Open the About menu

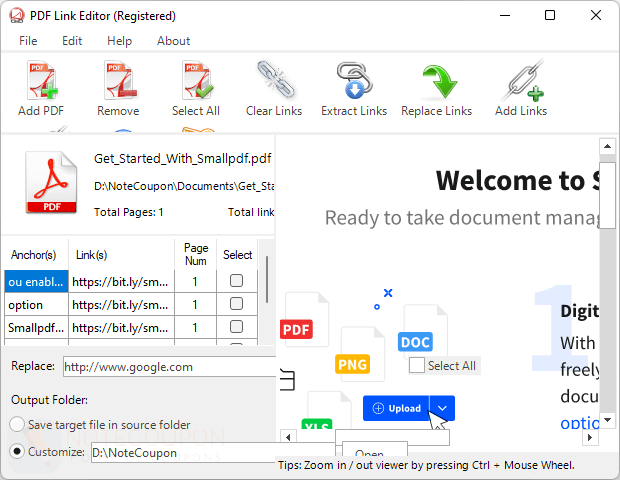(174, 41)
